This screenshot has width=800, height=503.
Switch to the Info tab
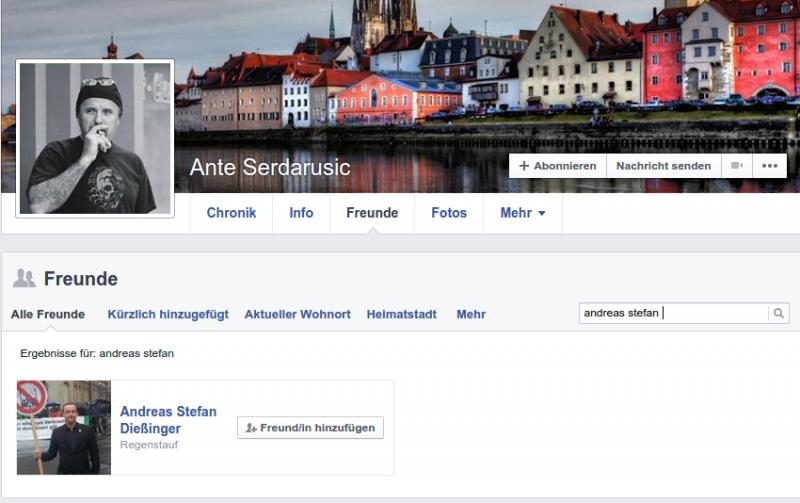pyautogui.click(x=301, y=213)
